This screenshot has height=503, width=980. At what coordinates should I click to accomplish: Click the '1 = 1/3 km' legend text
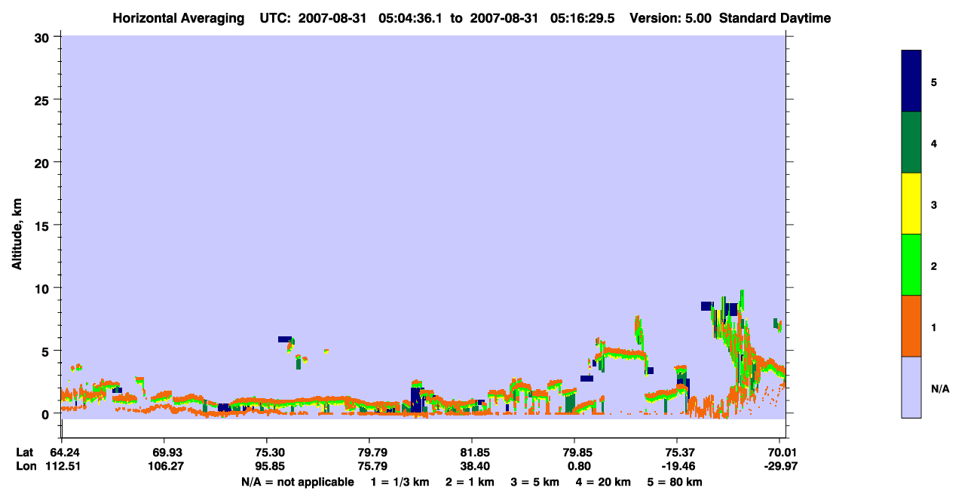click(x=400, y=482)
